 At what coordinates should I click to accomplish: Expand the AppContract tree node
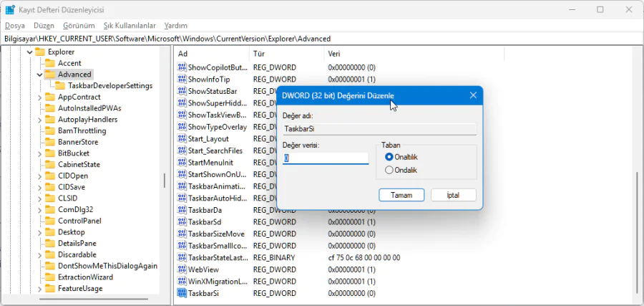39,97
